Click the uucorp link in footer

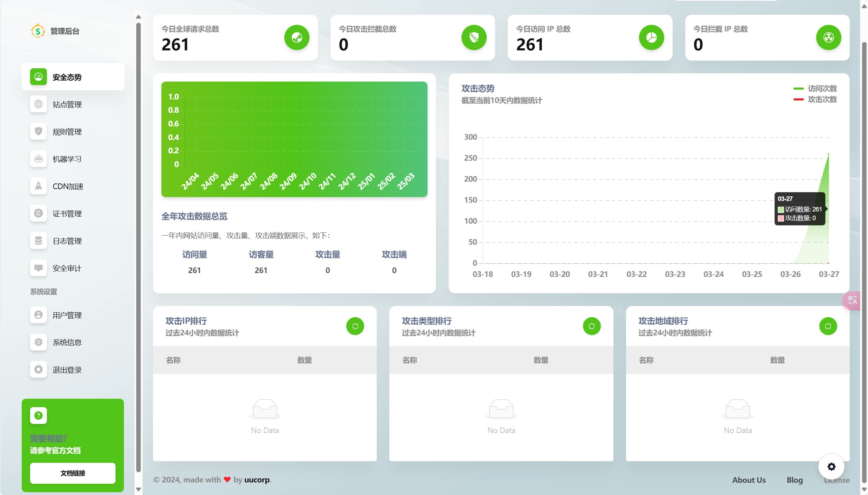(x=257, y=480)
